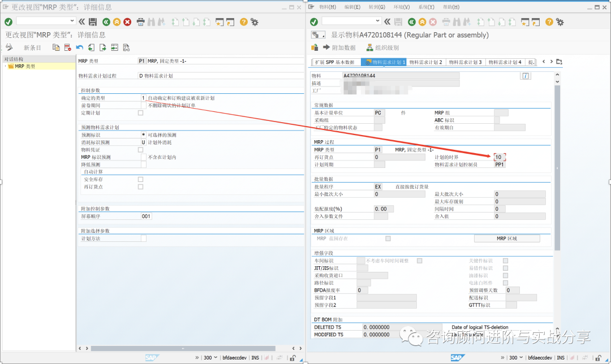This screenshot has width=611, height=364.
Task: Toggle the 油漆标识 checkbox
Action: (x=505, y=276)
